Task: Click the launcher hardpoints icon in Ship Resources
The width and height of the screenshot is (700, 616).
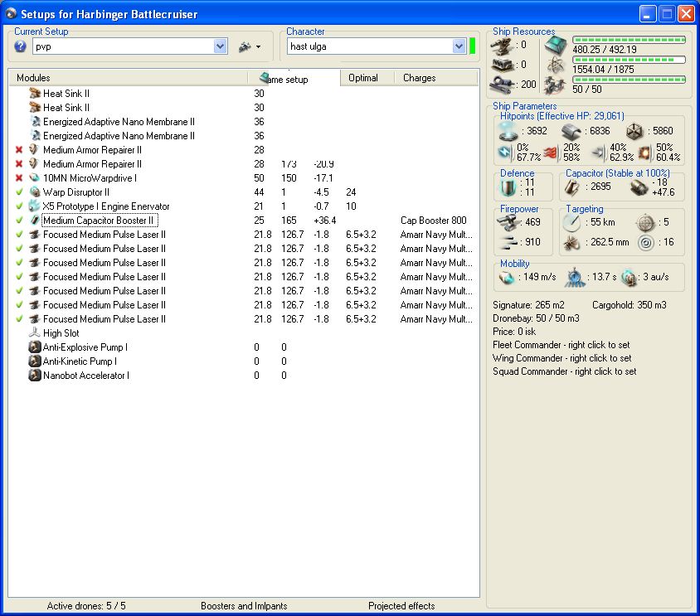Action: tap(503, 65)
